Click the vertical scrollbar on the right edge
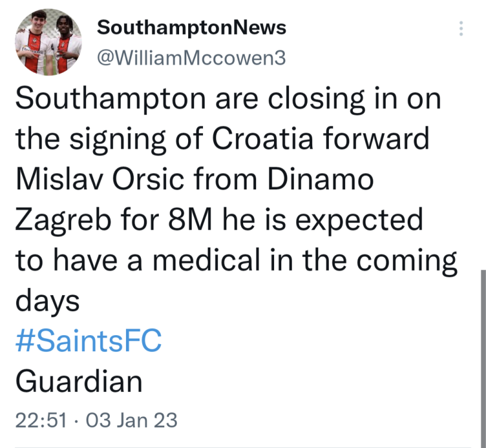The width and height of the screenshot is (486, 448). pyautogui.click(x=481, y=358)
